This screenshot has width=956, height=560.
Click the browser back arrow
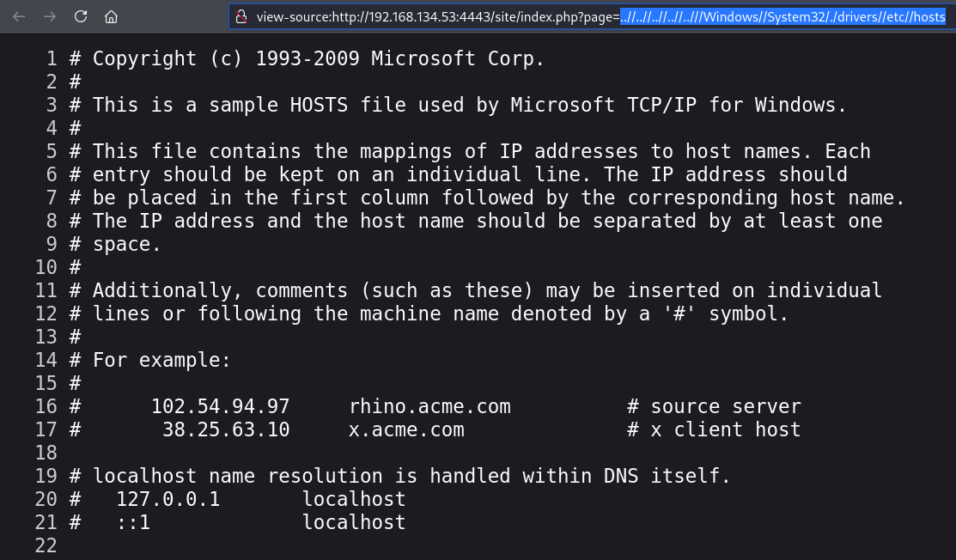(x=19, y=16)
